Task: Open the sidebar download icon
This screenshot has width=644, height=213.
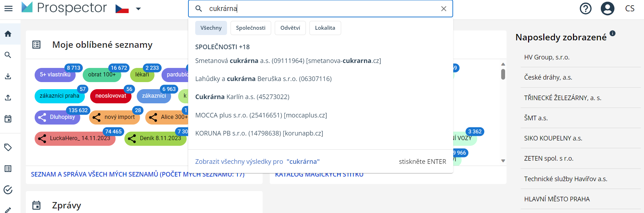Action: point(8,76)
